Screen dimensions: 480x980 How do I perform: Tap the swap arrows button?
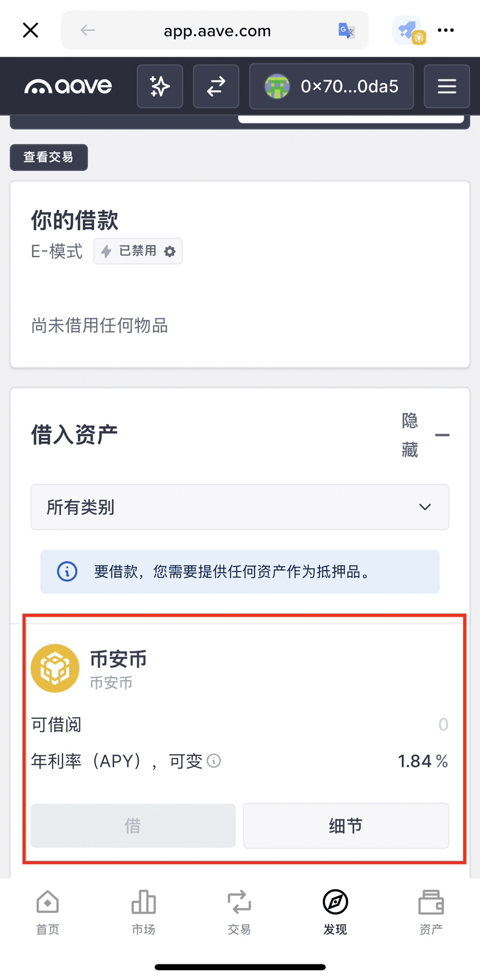point(216,87)
